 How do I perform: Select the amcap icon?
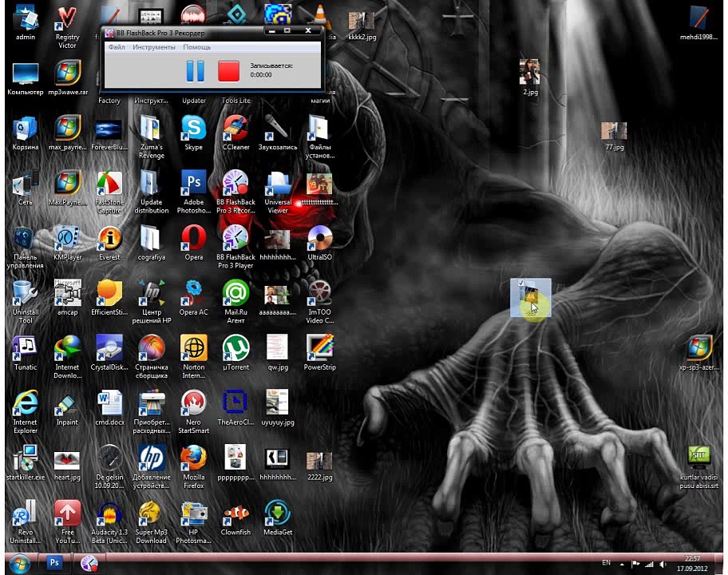pos(67,297)
